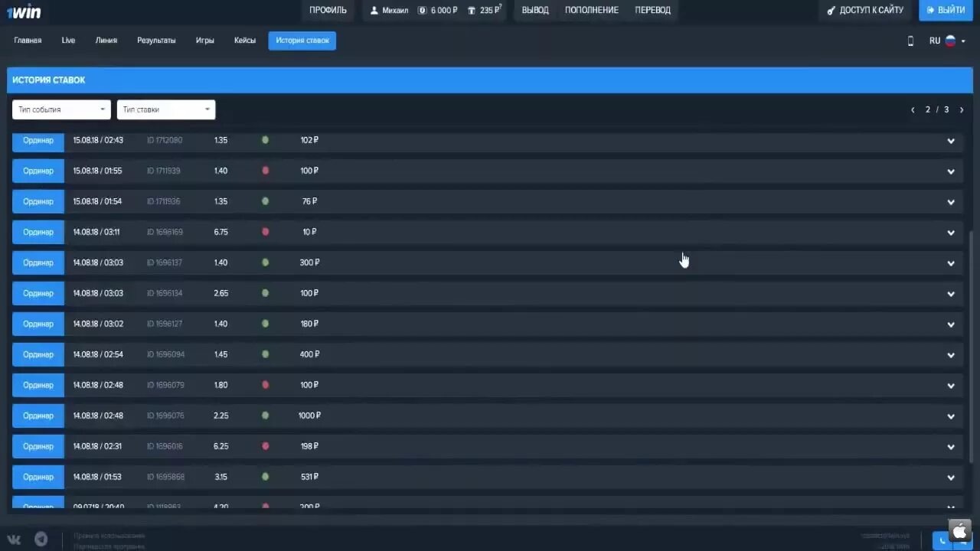Click odds value 6.75
The height and width of the screenshot is (551, 980).
tap(221, 232)
